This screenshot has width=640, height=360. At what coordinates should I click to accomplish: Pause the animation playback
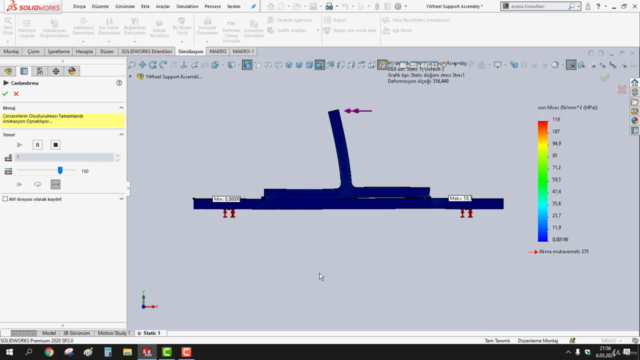(38, 145)
